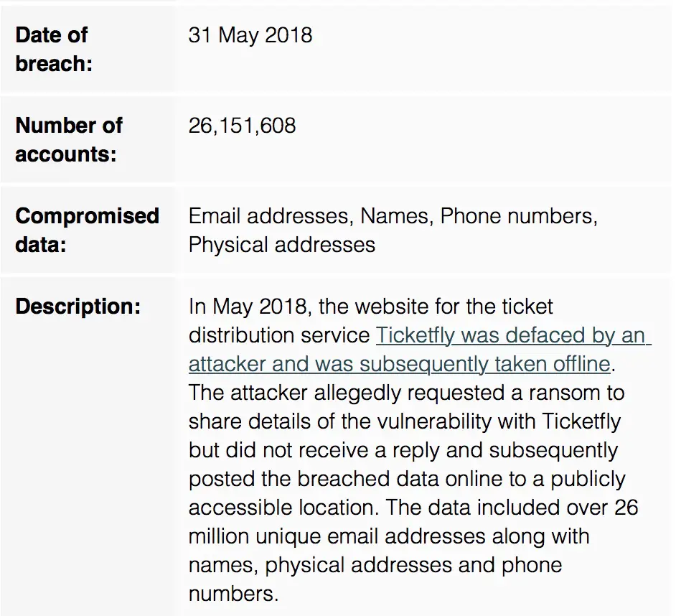Click 'names, physical addresses and phone' line
Viewport: 676px width, 616px height.
(x=375, y=566)
